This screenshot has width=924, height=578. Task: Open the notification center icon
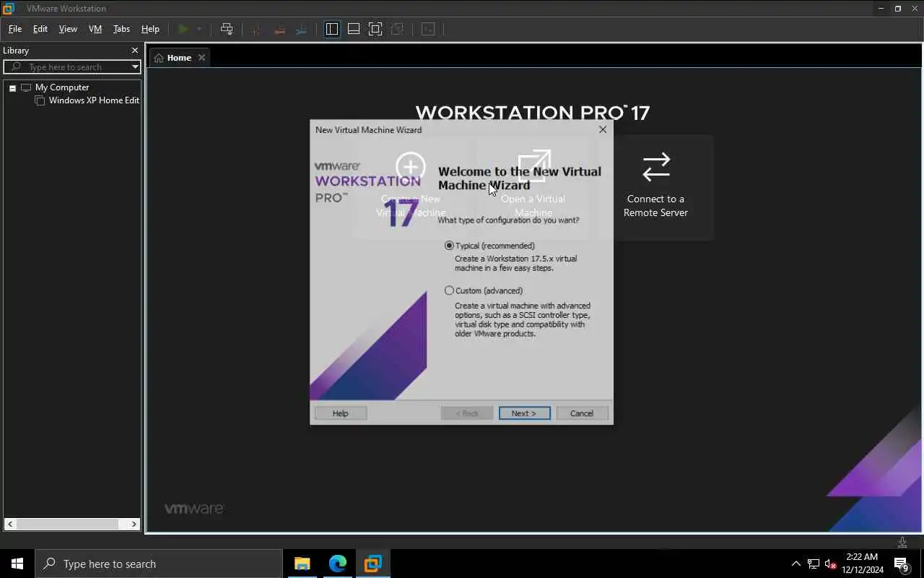click(902, 564)
